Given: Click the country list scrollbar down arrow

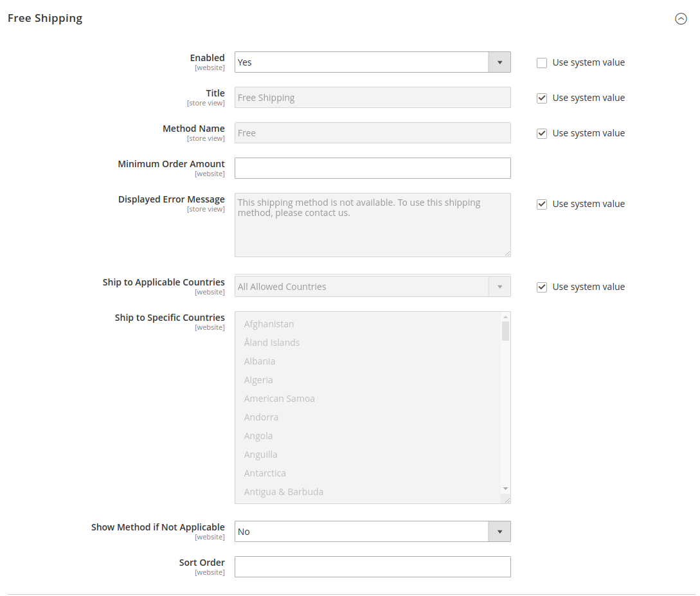Looking at the screenshot, I should [505, 489].
